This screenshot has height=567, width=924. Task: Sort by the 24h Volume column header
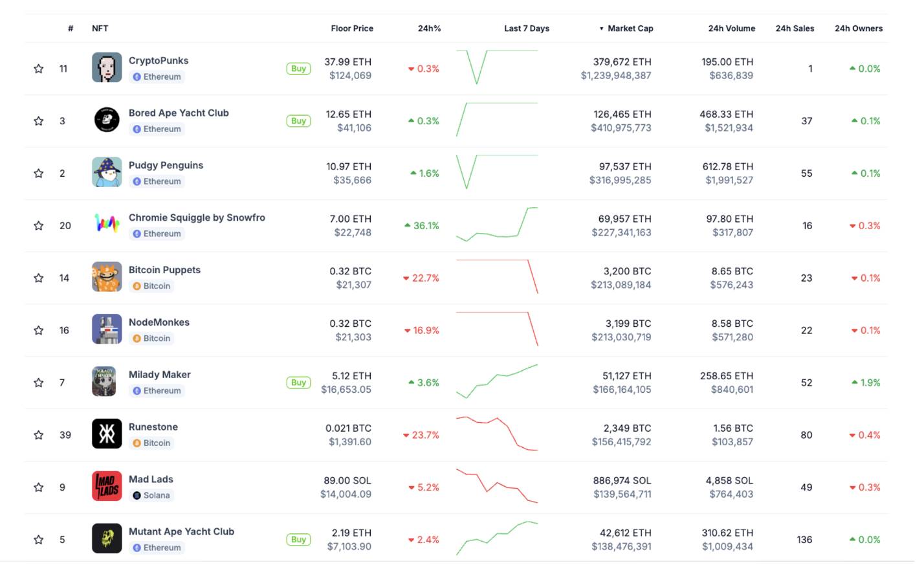click(x=731, y=28)
